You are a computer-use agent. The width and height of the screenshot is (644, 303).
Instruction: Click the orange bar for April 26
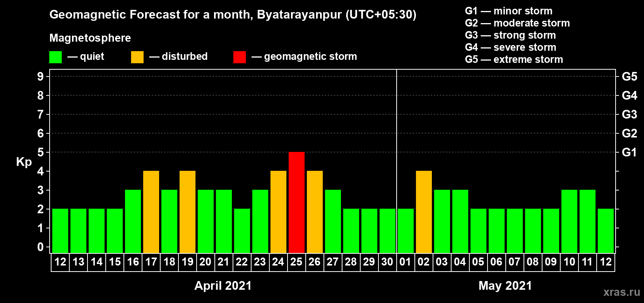tap(315, 212)
